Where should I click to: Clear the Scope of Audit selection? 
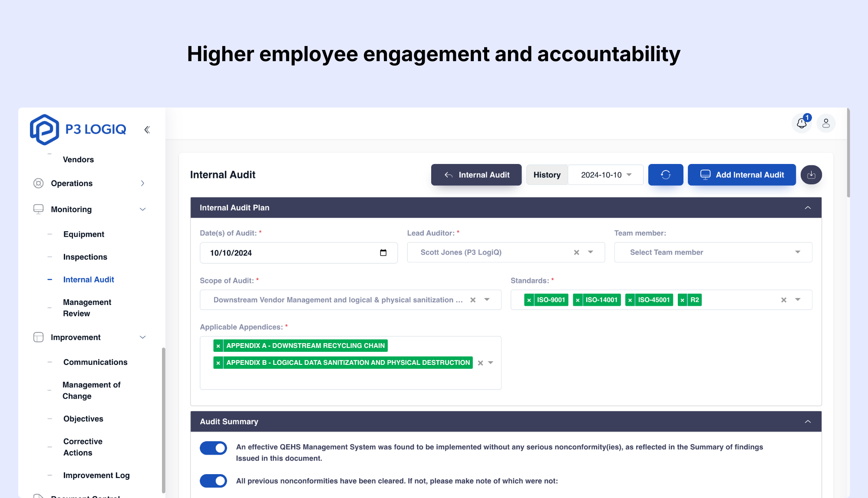(473, 300)
